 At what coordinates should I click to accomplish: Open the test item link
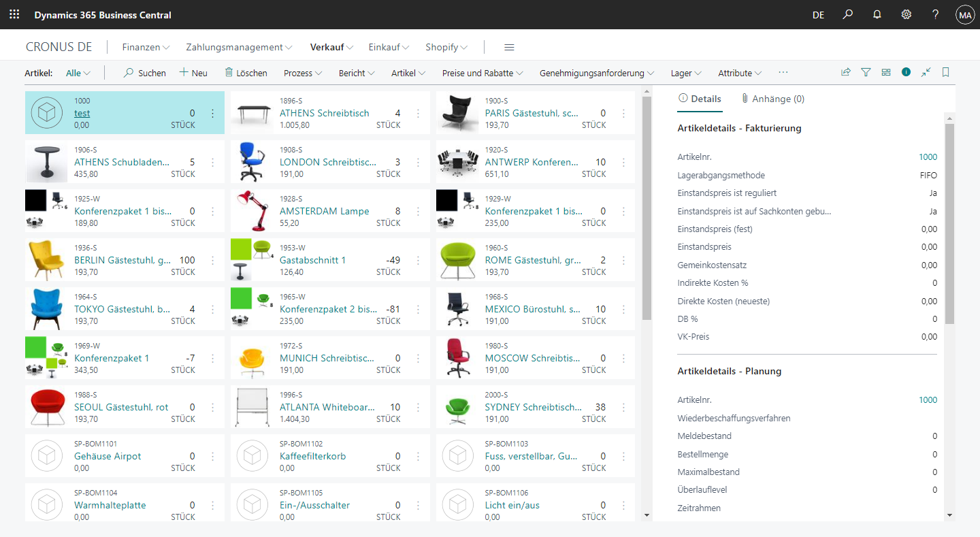tap(82, 114)
